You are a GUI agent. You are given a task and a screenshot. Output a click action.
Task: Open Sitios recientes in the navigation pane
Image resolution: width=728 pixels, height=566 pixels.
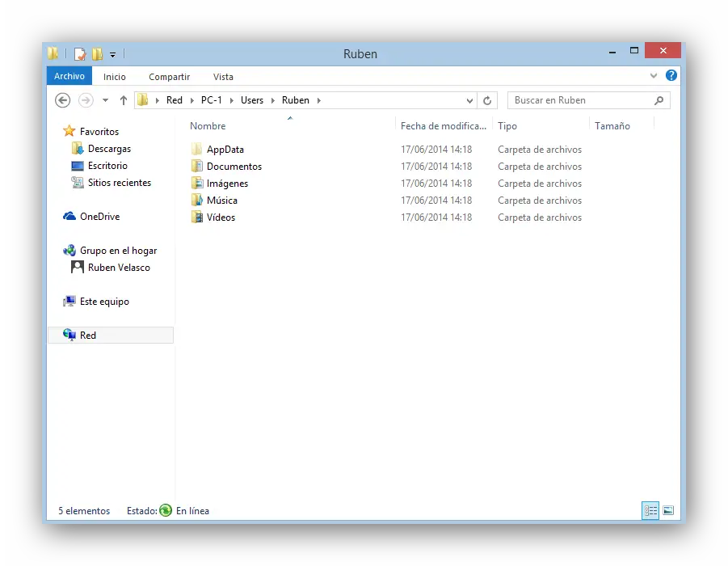[x=120, y=183]
